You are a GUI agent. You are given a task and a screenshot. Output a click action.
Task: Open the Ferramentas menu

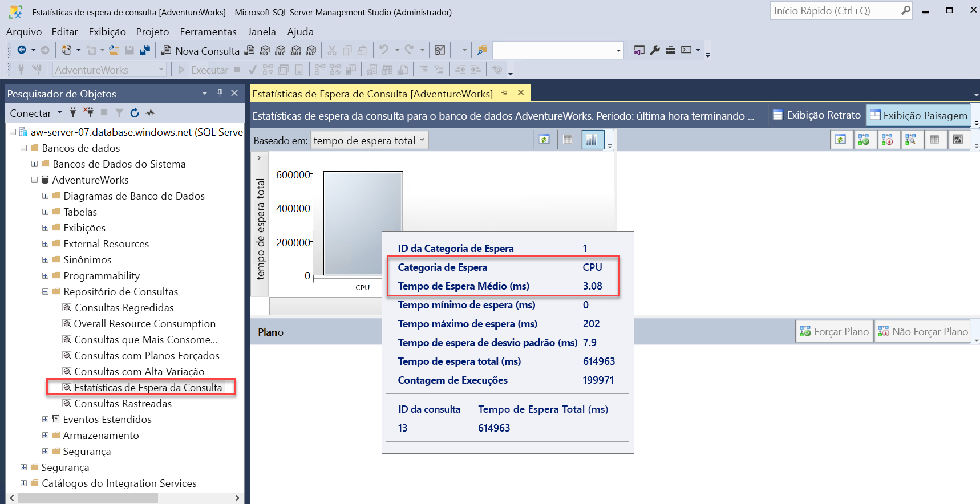click(208, 32)
